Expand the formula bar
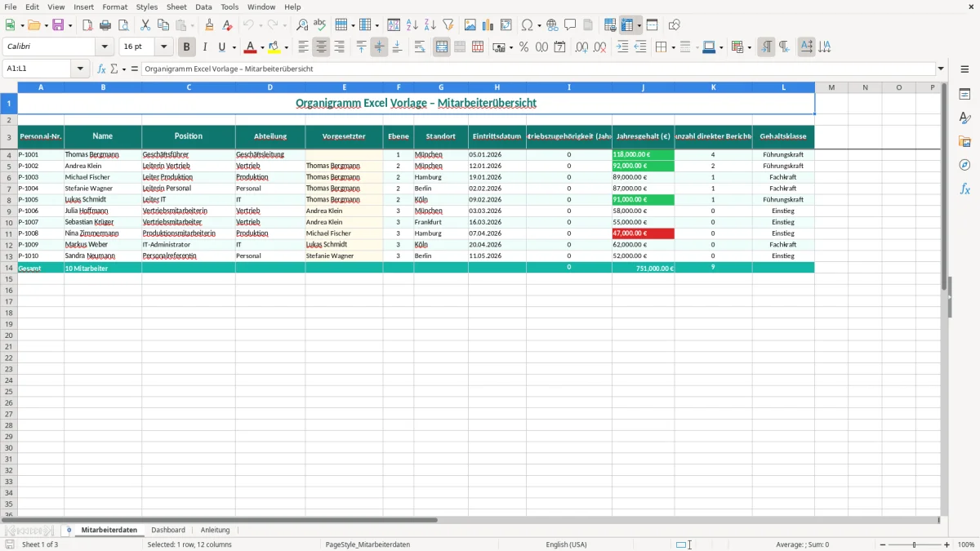 click(941, 69)
